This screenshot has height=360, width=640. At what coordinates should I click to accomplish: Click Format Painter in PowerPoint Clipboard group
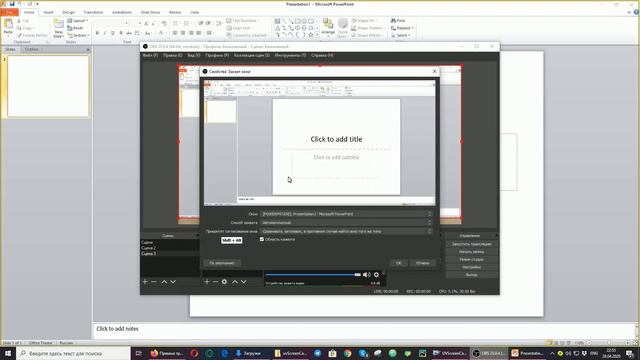(x=32, y=36)
